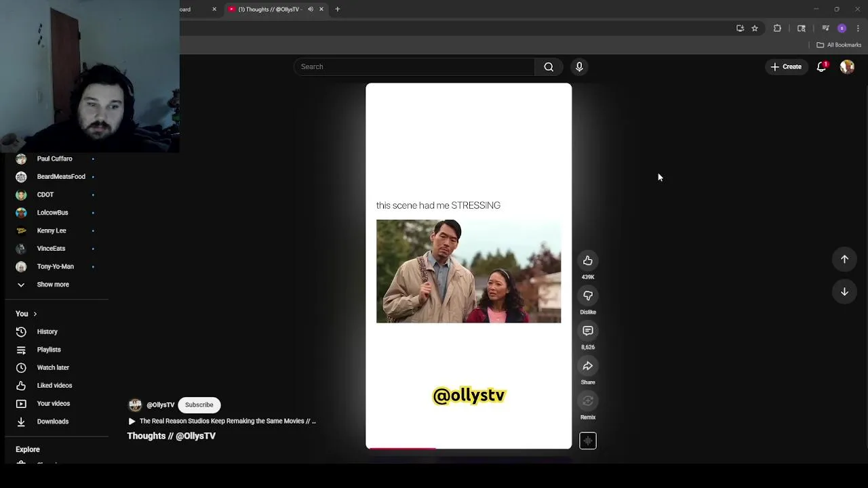Open Chrome three-dot menu
868x488 pixels.
tap(858, 28)
